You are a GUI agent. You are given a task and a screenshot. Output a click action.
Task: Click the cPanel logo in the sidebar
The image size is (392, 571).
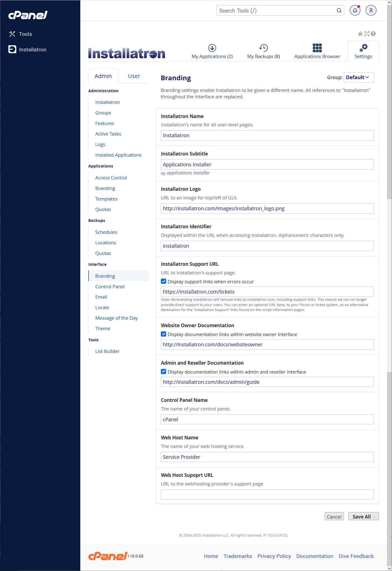28,15
